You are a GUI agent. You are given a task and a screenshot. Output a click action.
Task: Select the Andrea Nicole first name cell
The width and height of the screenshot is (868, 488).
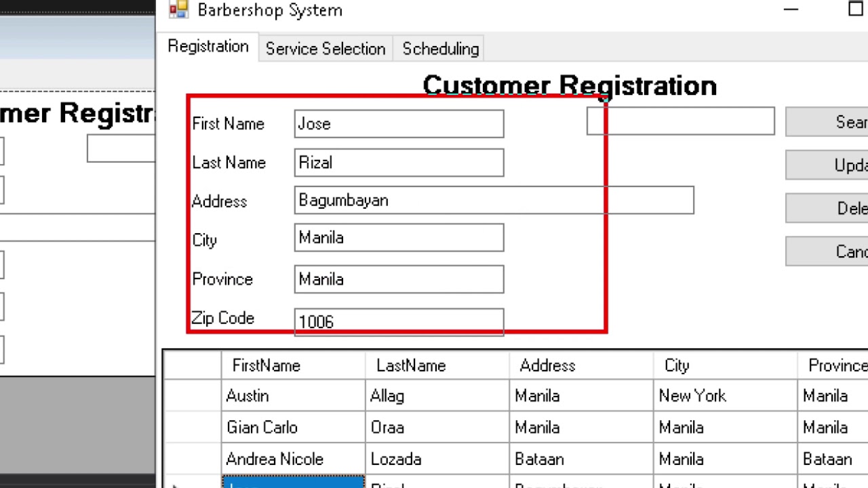pyautogui.click(x=293, y=459)
